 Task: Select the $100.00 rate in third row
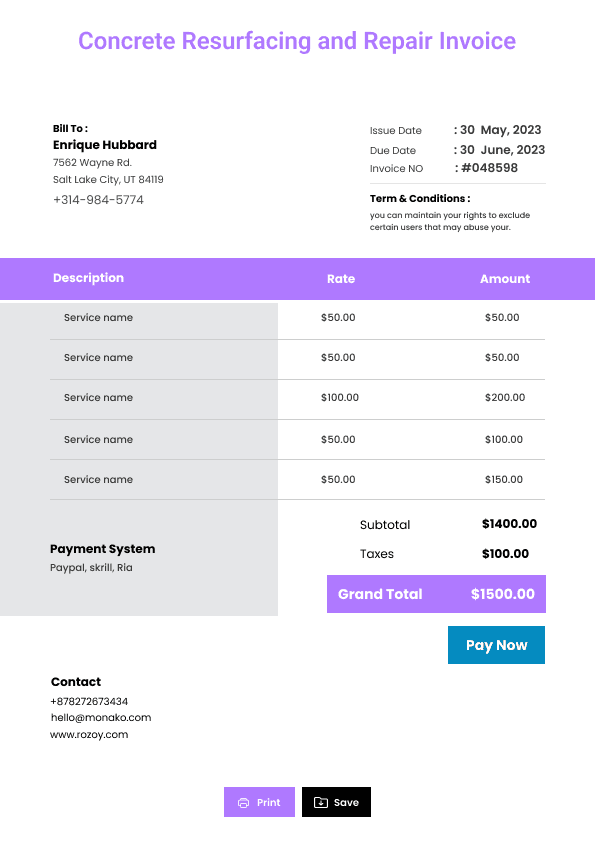pyautogui.click(x=340, y=397)
